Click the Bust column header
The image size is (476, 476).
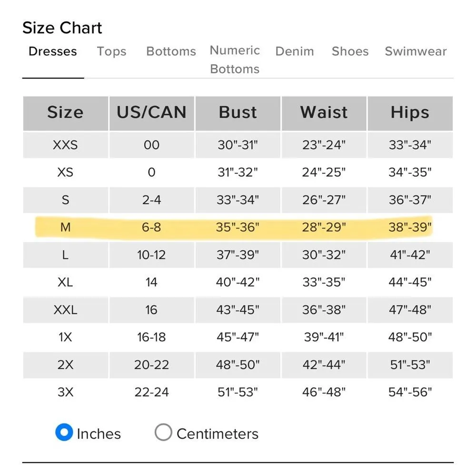pyautogui.click(x=238, y=113)
